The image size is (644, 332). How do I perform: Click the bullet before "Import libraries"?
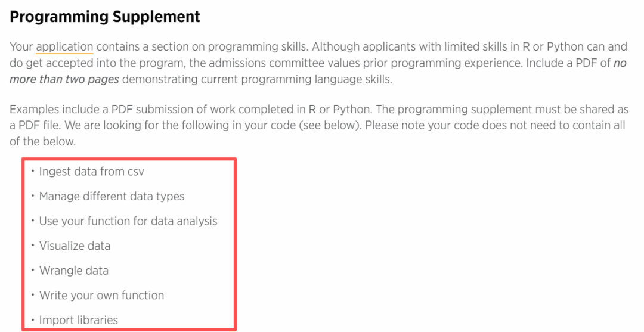tap(33, 320)
